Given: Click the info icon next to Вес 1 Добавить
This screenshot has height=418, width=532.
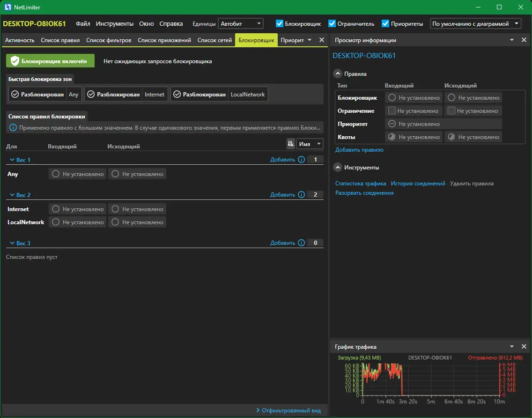Looking at the screenshot, I should (x=301, y=160).
